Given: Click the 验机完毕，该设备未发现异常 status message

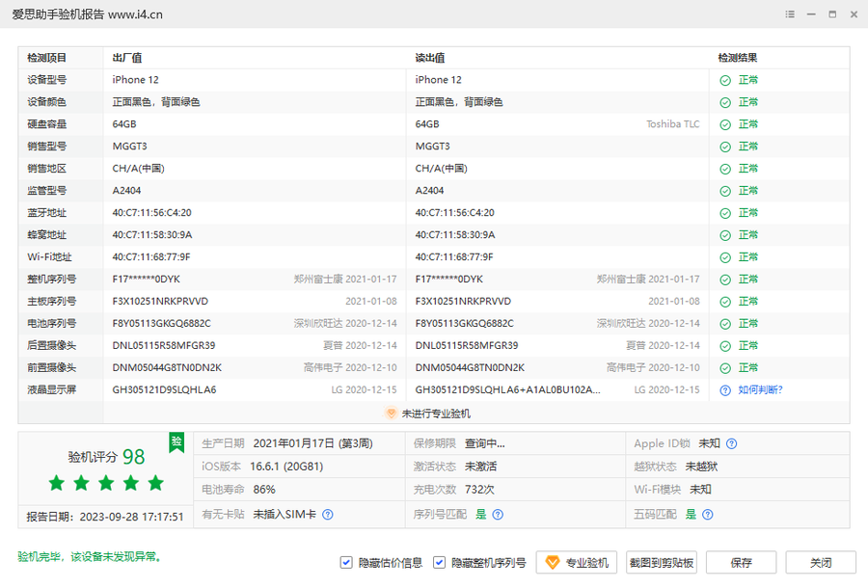Looking at the screenshot, I should point(89,557).
